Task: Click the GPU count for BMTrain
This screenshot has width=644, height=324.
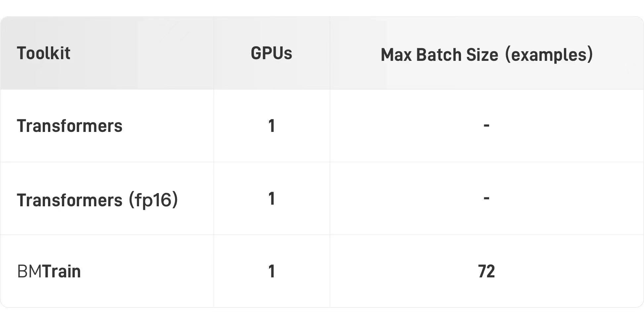Action: click(x=272, y=271)
